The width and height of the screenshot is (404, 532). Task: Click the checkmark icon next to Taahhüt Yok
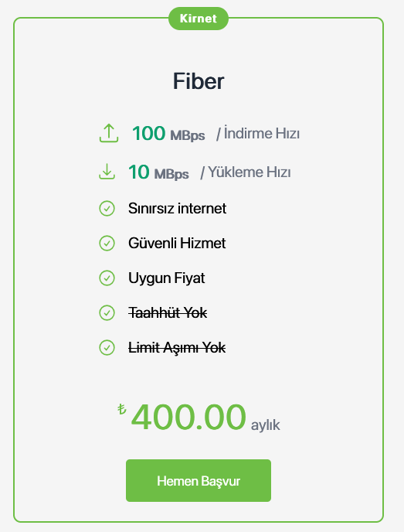pos(107,313)
